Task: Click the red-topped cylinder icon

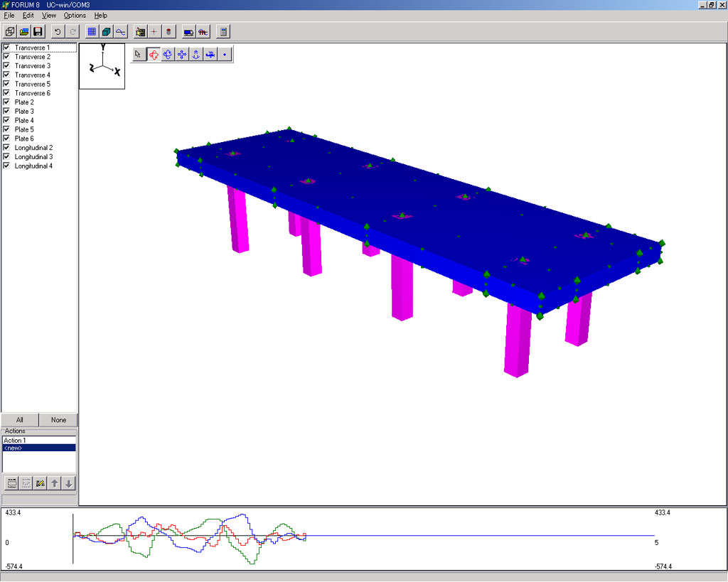Action: pos(168,31)
